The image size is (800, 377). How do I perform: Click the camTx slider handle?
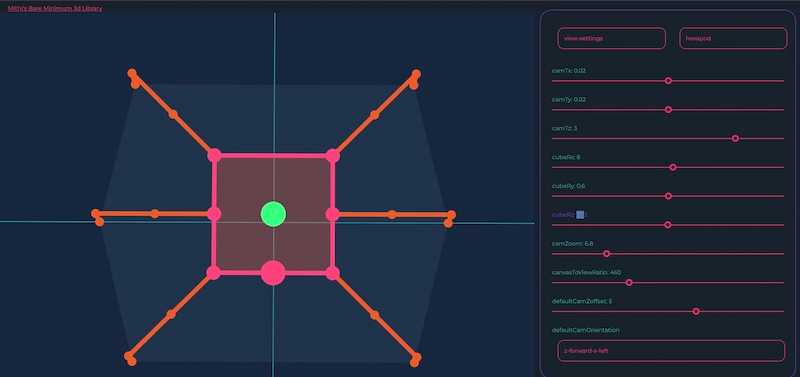(x=668, y=81)
